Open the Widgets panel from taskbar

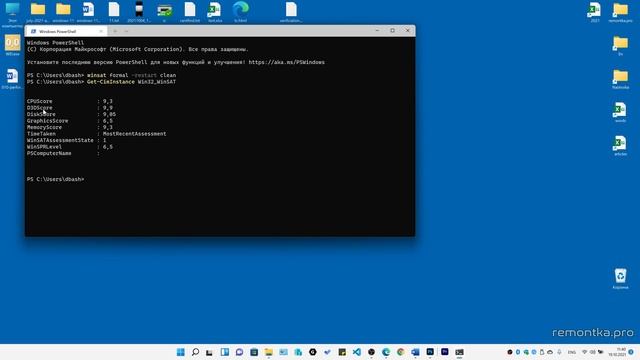pos(224,352)
